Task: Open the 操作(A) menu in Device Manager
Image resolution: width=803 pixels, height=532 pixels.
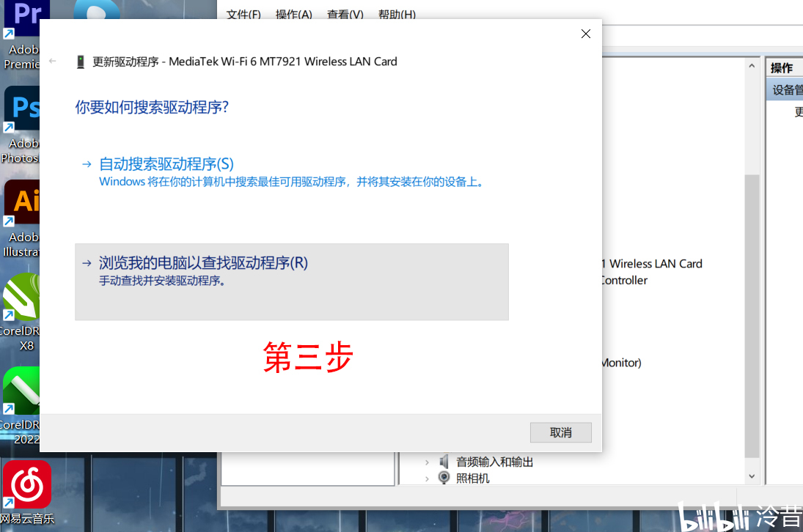Action: (294, 15)
